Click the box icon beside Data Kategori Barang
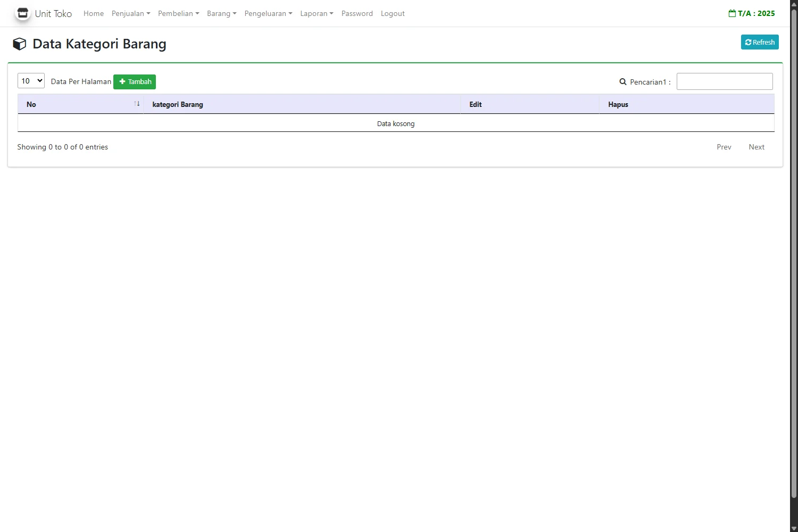The image size is (798, 532). [x=20, y=44]
